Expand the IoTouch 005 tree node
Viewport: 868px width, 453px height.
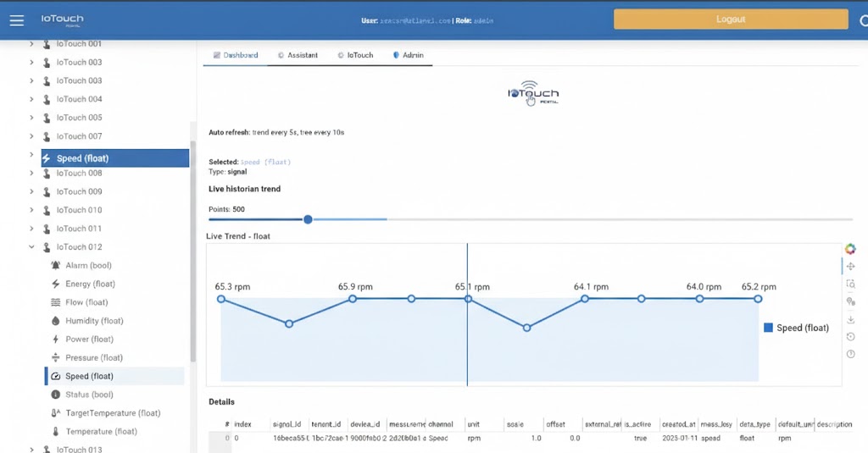click(31, 117)
